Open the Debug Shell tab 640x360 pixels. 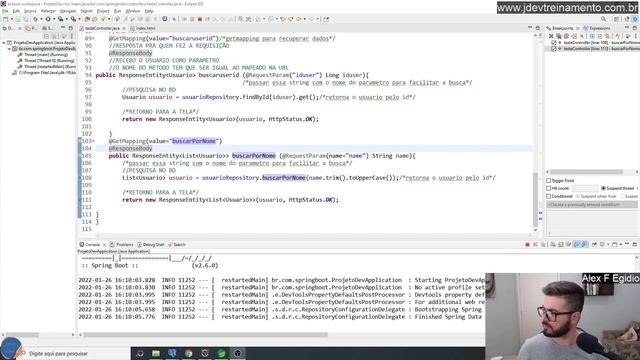click(x=151, y=244)
